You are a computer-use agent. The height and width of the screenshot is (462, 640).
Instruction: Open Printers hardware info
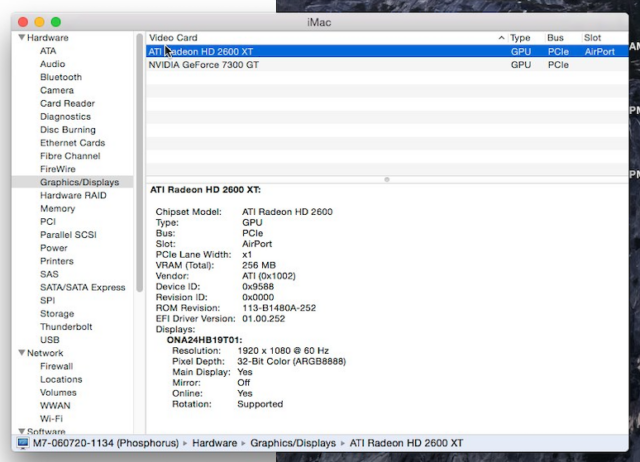tap(57, 261)
